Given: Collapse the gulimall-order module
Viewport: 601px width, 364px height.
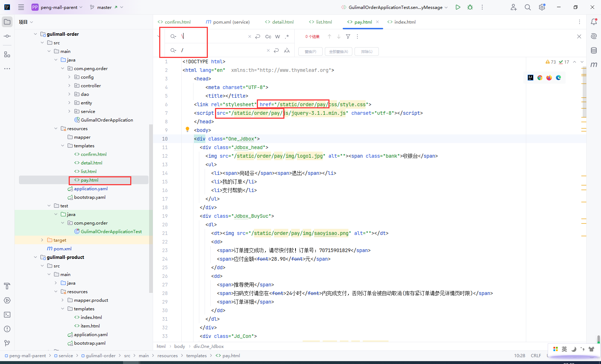Looking at the screenshot, I should [35, 34].
